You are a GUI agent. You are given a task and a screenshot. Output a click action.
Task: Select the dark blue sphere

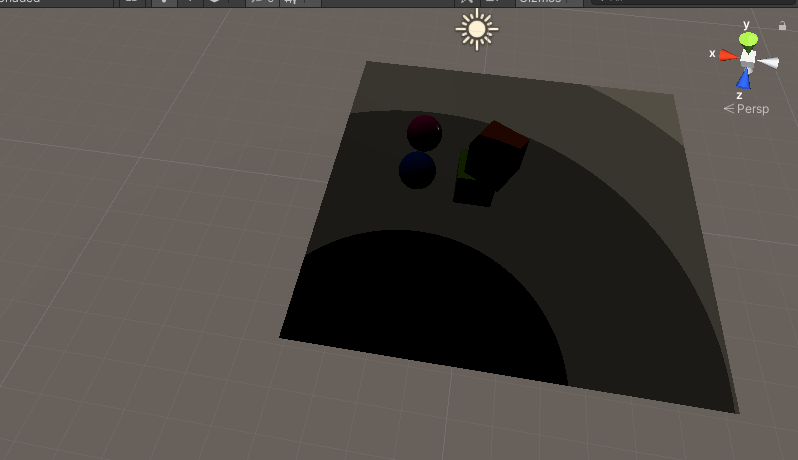click(417, 170)
